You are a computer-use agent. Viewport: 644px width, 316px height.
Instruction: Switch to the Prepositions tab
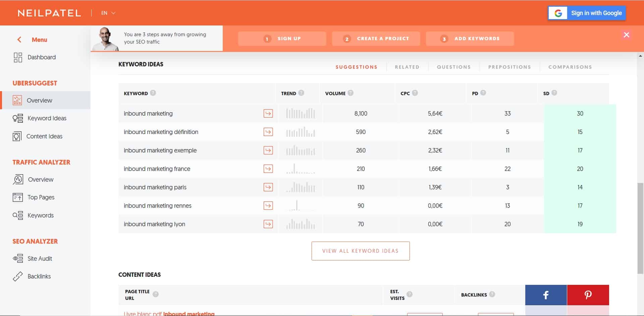(509, 67)
